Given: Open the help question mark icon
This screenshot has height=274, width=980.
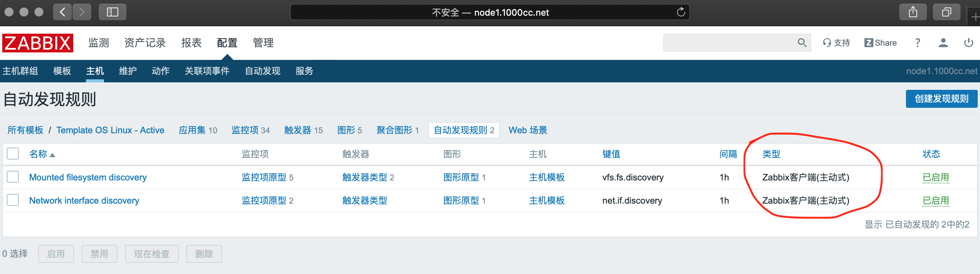Looking at the screenshot, I should 917,43.
